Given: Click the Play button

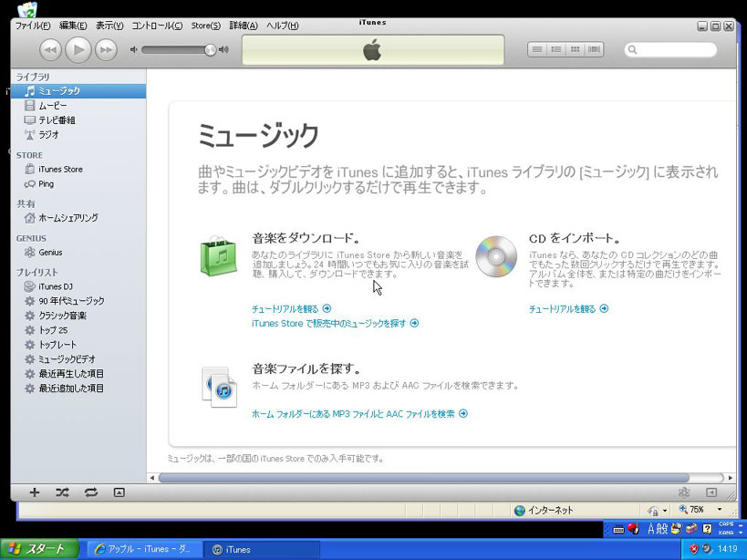Looking at the screenshot, I should point(78,49).
